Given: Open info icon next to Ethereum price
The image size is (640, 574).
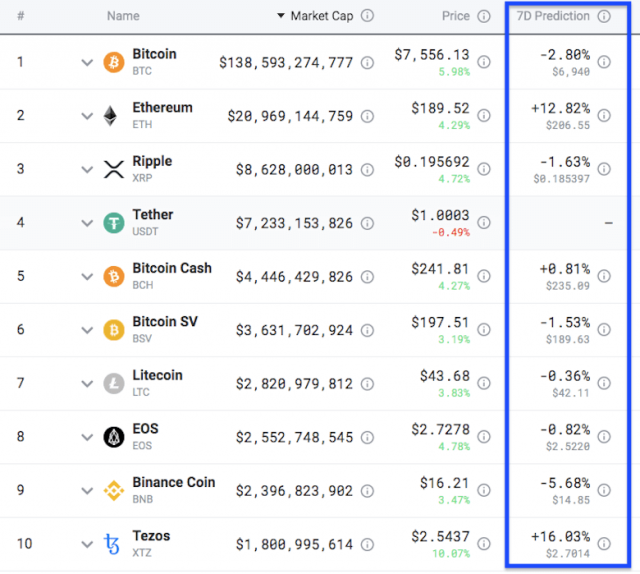Looking at the screenshot, I should point(484,116).
